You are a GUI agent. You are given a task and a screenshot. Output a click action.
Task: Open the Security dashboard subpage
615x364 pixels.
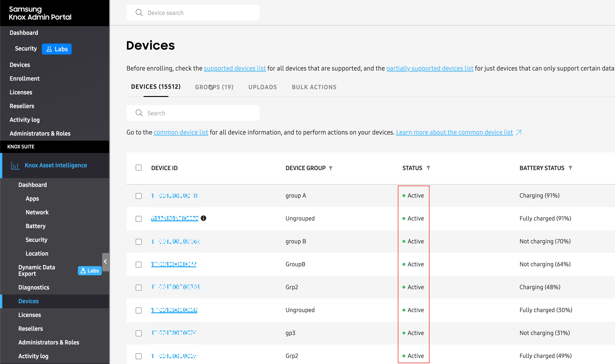pos(36,240)
